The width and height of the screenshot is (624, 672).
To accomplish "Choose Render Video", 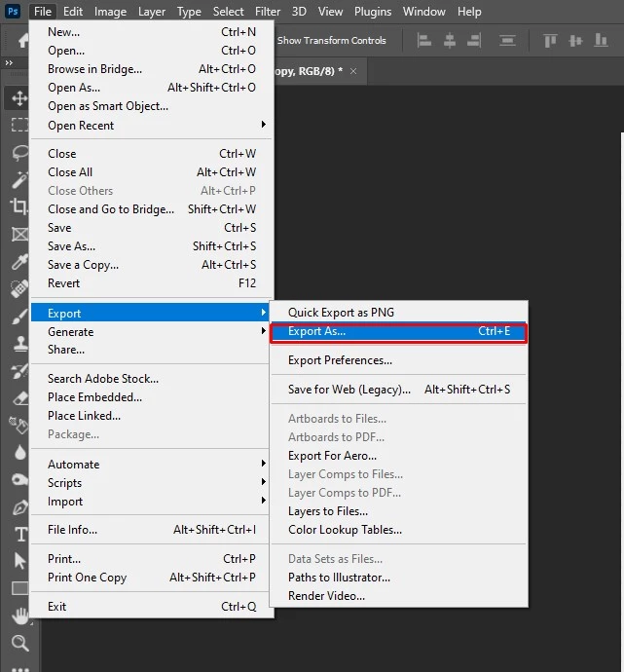I will 399,596.
